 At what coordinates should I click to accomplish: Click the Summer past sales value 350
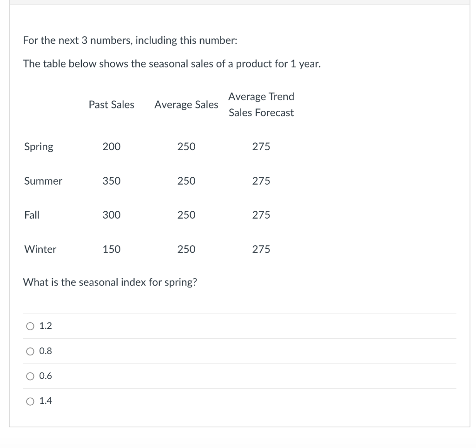[112, 181]
